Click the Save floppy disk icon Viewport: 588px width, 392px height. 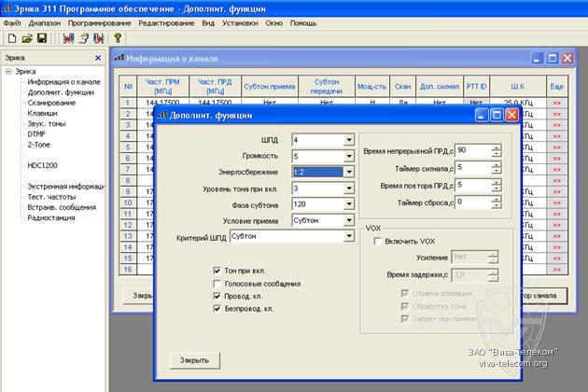[x=42, y=38]
